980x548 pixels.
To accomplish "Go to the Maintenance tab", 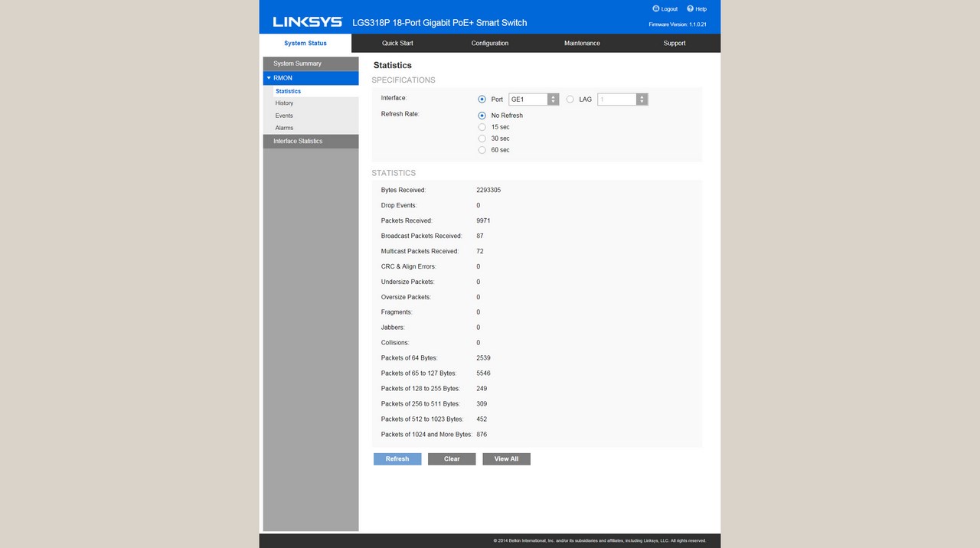I will (582, 44).
